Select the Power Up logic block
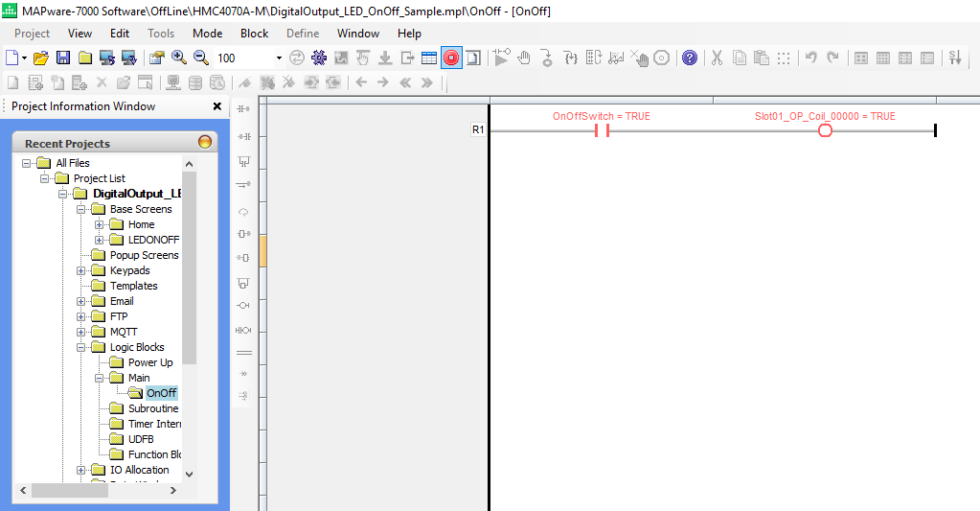Screen dimensions: 980x511 (150, 362)
